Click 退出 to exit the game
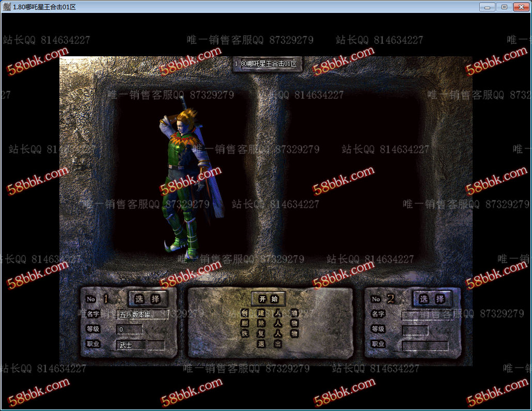This screenshot has width=532, height=411. (270, 344)
